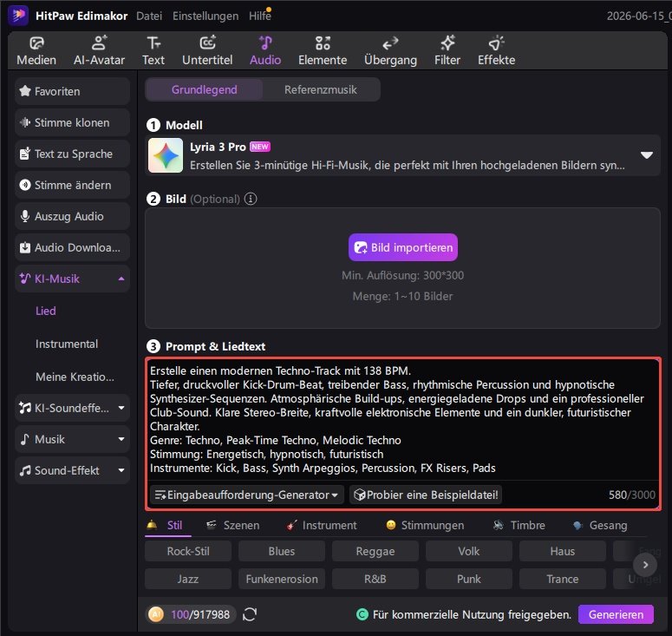Open Meine Kreationen under KI-Musik
Screen dimensions: 672x636
pyautogui.click(x=75, y=377)
